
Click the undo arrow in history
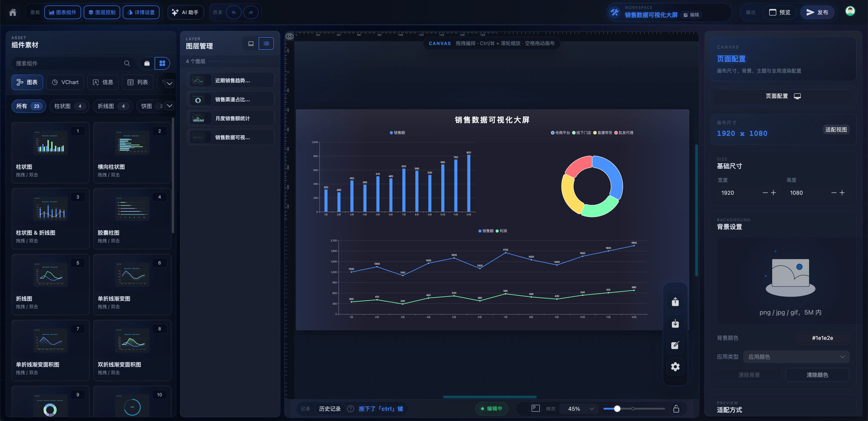[234, 12]
